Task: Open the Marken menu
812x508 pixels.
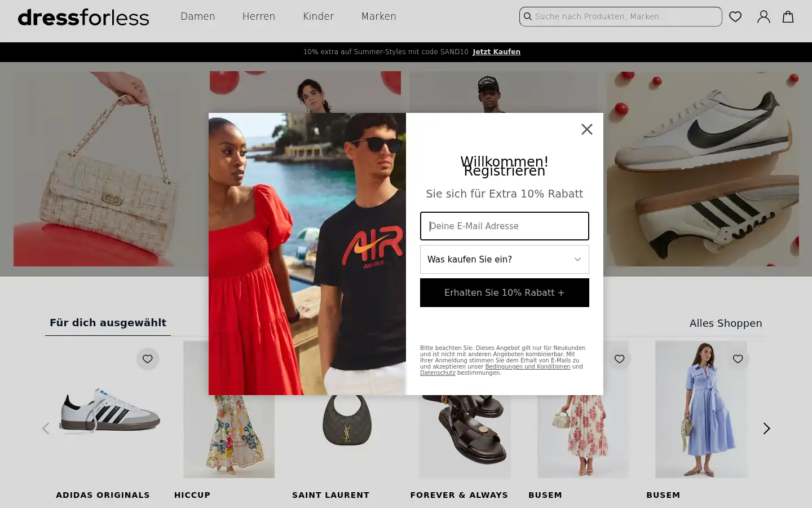Action: coord(379,16)
